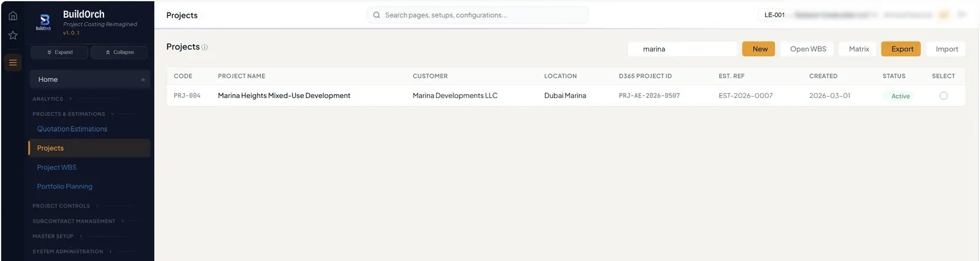
Task: Go to Home in the sidebar
Action: pos(89,80)
